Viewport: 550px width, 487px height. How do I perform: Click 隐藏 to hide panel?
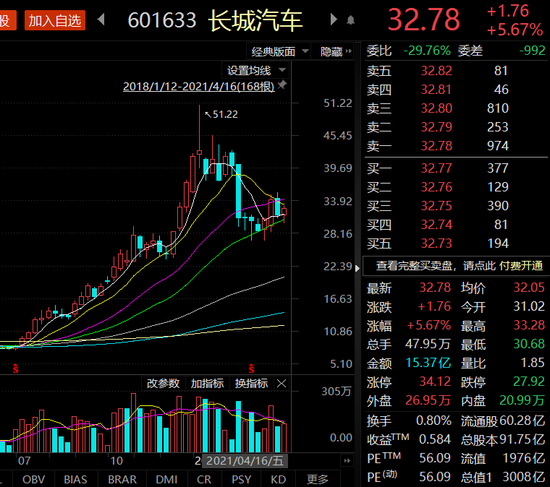pyautogui.click(x=336, y=52)
